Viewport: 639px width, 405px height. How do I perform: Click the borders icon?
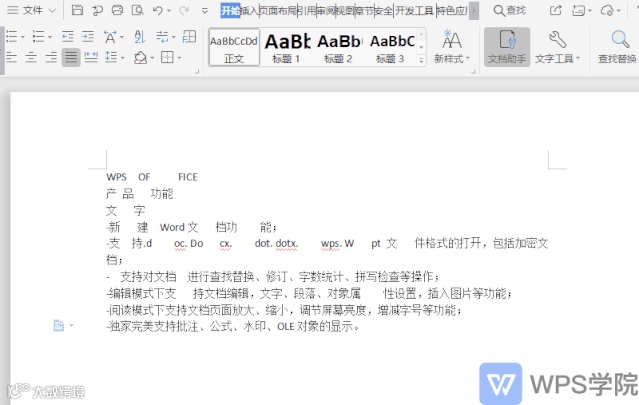[167, 57]
